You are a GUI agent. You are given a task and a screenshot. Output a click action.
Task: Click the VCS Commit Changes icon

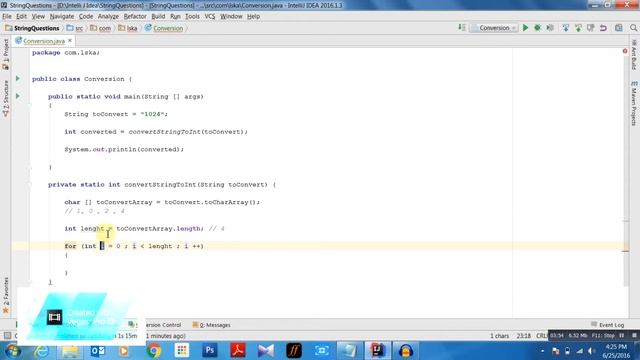click(x=578, y=28)
